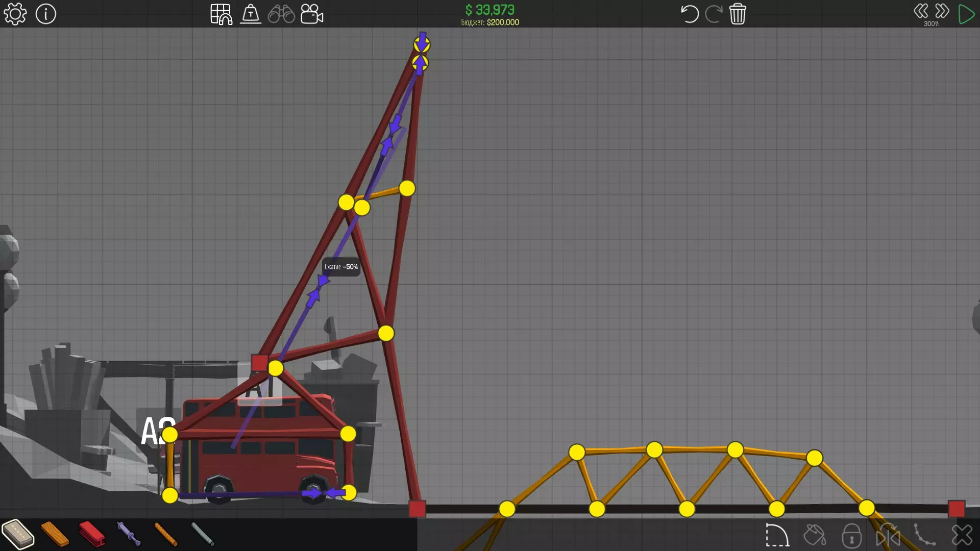Screen dimensions: 980x551
Task: Start simulation with green play button
Action: (x=966, y=14)
